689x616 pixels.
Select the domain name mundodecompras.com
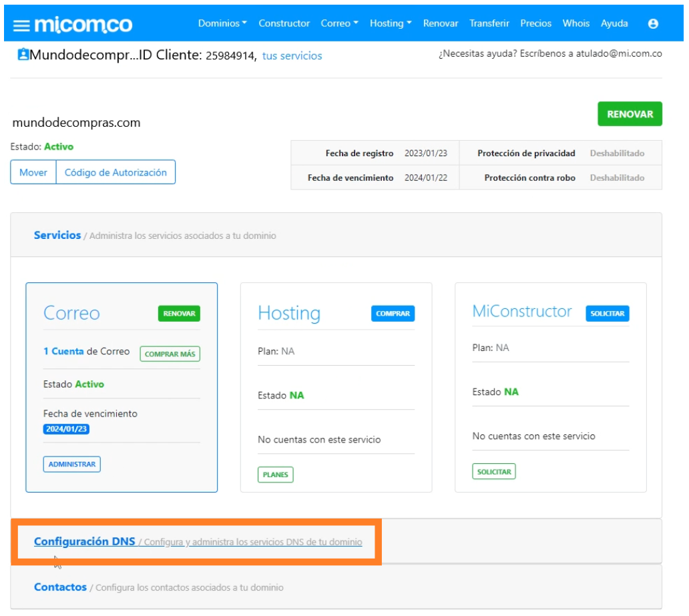[77, 122]
